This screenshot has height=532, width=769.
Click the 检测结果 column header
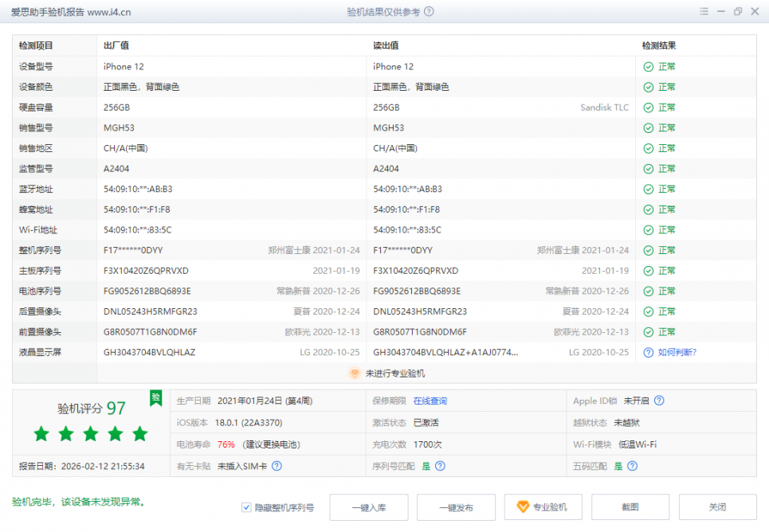pos(659,46)
